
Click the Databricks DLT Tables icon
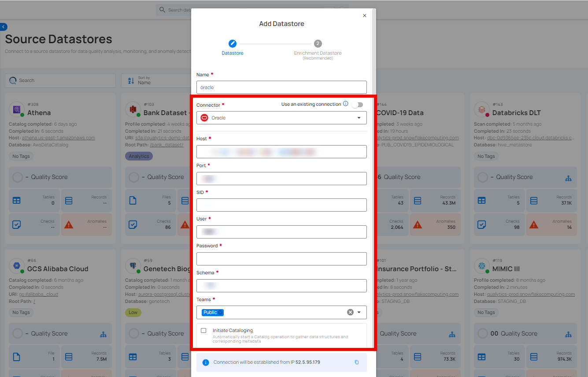482,200
